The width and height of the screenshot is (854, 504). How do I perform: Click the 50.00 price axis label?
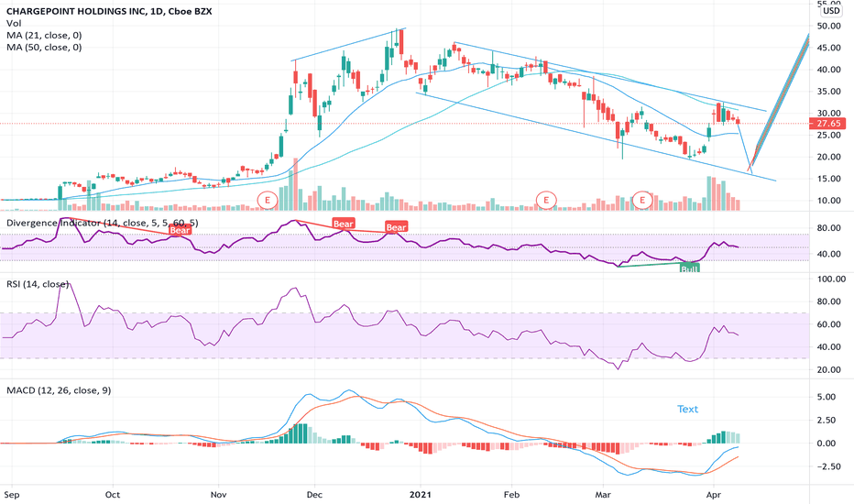click(x=829, y=26)
